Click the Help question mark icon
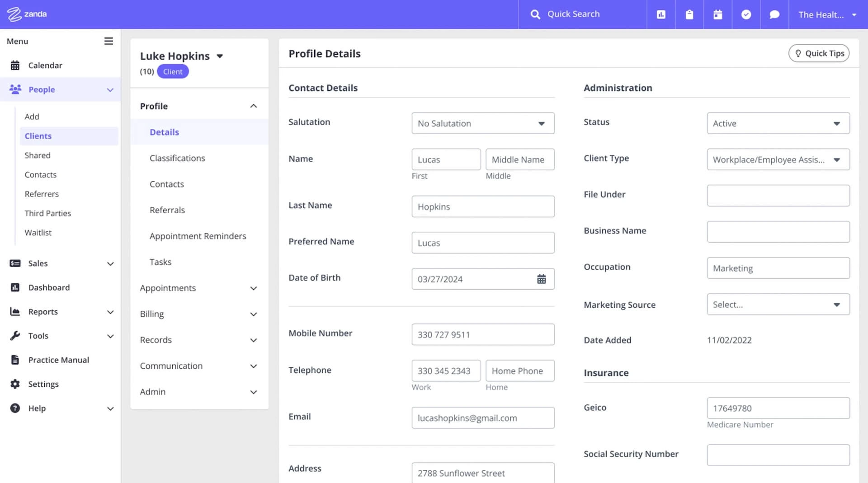Image resolution: width=868 pixels, height=483 pixels. click(x=15, y=408)
